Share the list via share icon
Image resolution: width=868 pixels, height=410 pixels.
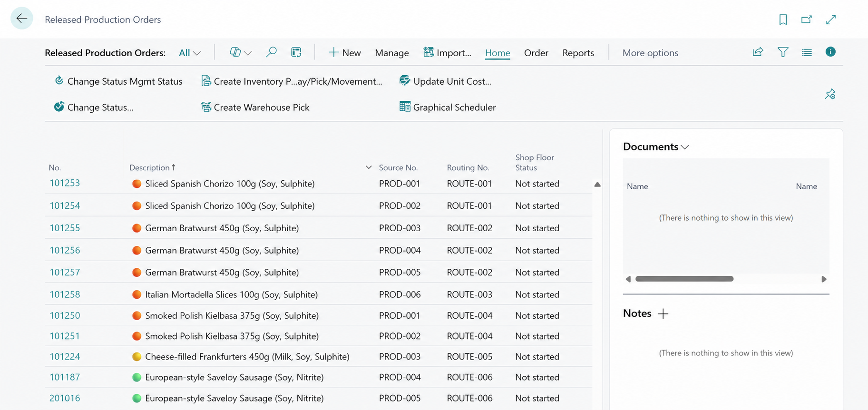pyautogui.click(x=758, y=52)
